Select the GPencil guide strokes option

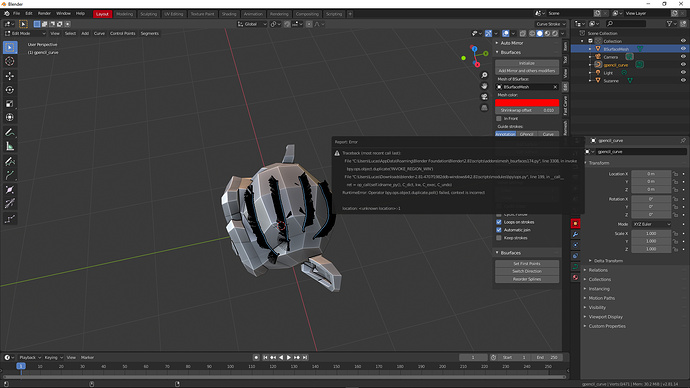click(527, 134)
